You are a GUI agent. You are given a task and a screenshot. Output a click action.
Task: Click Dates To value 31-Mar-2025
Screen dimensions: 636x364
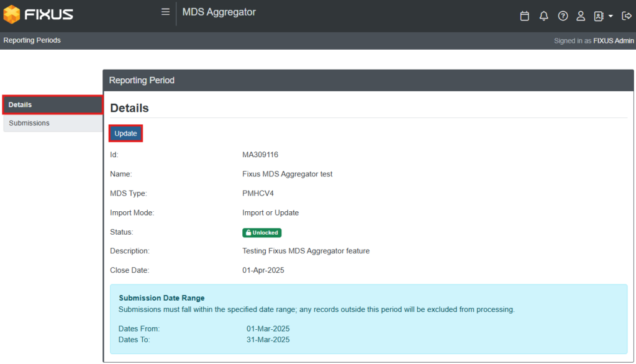268,340
